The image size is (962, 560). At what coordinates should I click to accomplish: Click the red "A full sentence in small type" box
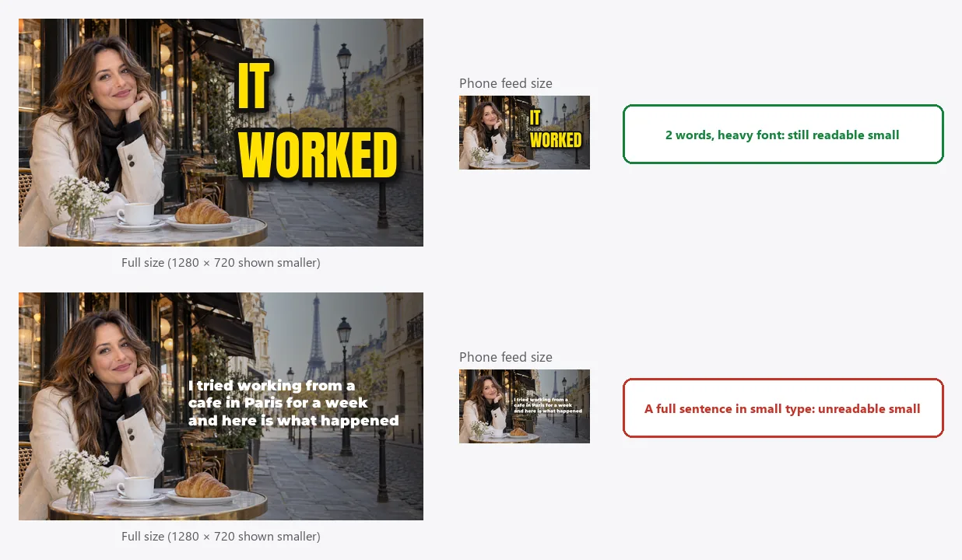click(x=783, y=408)
